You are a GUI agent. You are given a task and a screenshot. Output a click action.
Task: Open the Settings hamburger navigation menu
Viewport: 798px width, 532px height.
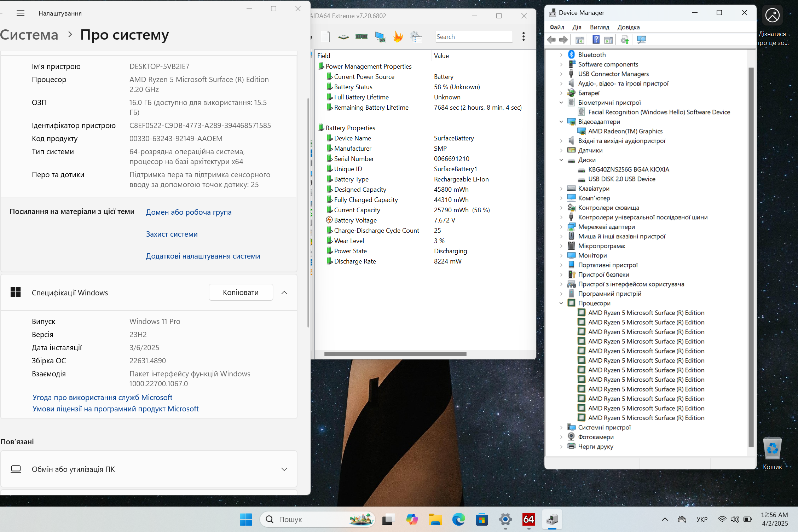[x=21, y=13]
